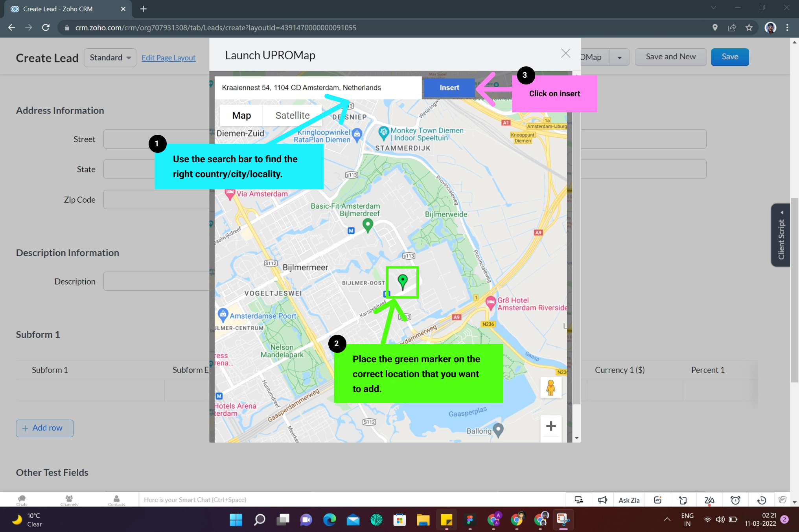Expand the Client Script side panel

point(781,235)
